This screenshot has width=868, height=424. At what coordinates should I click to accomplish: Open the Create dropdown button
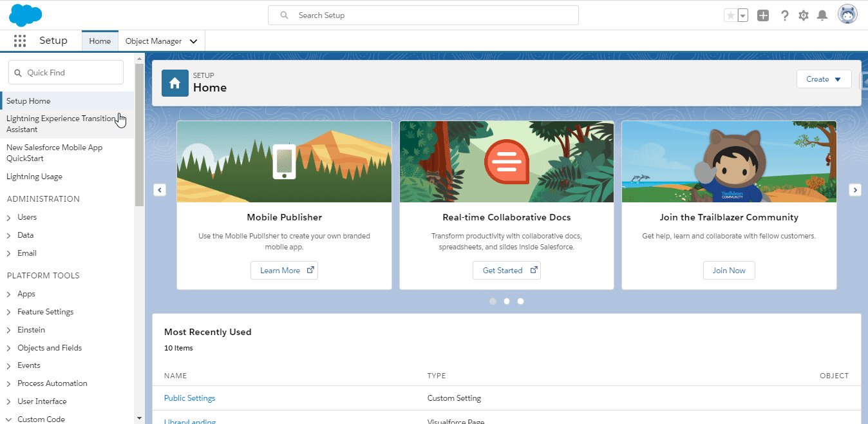pos(824,79)
